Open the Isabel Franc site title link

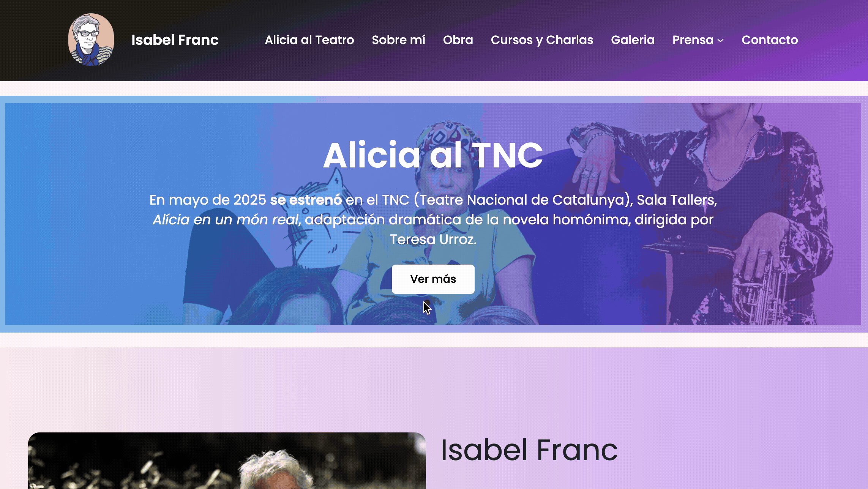(x=175, y=40)
